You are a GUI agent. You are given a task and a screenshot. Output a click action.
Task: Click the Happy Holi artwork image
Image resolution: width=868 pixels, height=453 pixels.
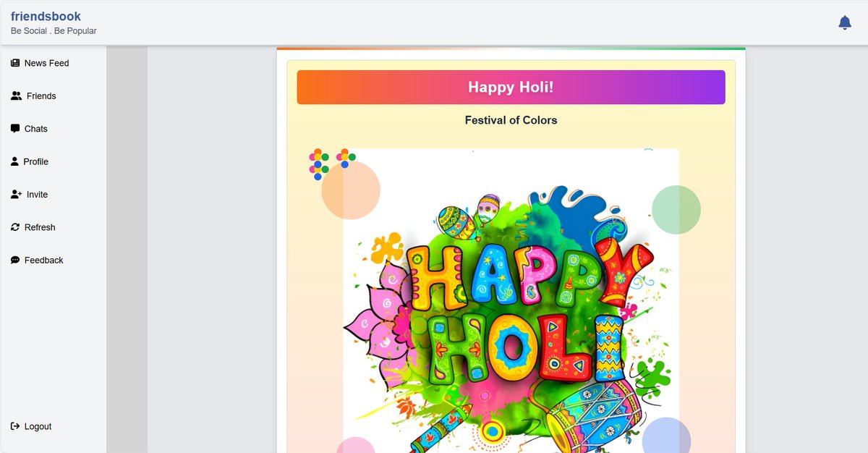click(x=511, y=300)
